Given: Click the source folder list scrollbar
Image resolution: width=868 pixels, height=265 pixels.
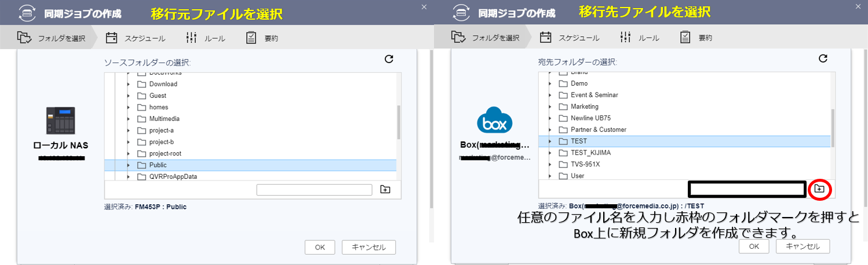Looking at the screenshot, I should [x=398, y=122].
